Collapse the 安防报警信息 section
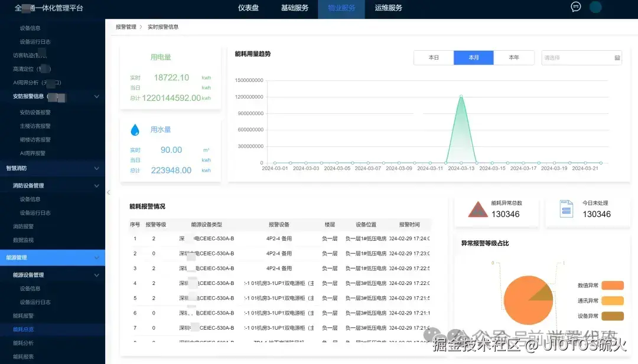This screenshot has height=364, width=638. tap(97, 96)
